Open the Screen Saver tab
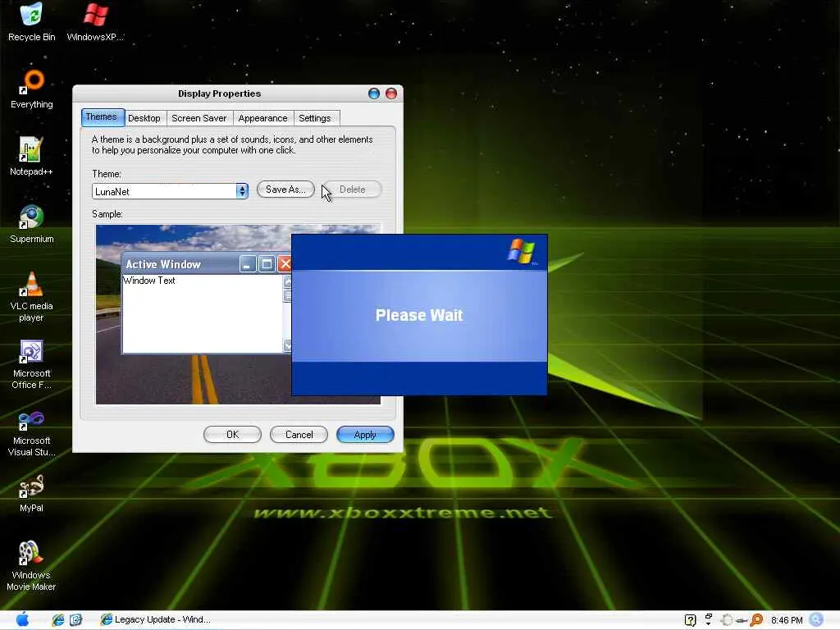The image size is (840, 630). point(199,118)
